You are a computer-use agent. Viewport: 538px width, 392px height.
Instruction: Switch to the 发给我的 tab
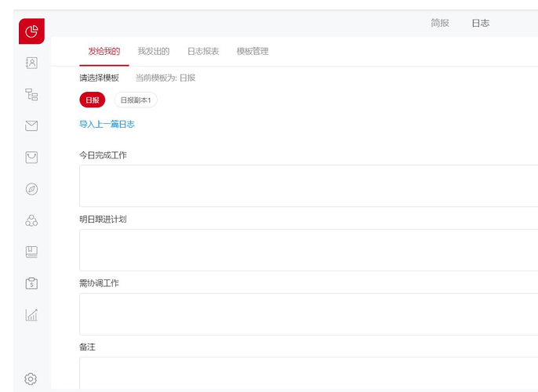click(104, 51)
